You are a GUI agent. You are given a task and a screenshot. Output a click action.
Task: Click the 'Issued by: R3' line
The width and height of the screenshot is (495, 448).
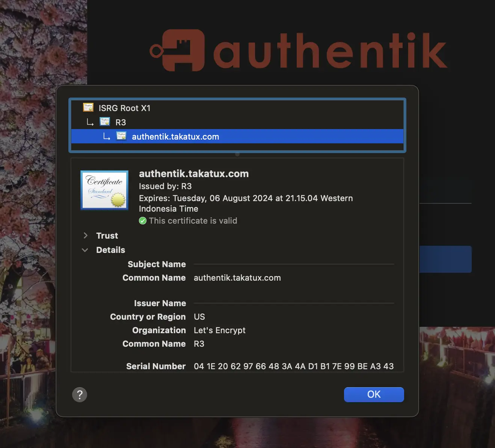point(165,186)
